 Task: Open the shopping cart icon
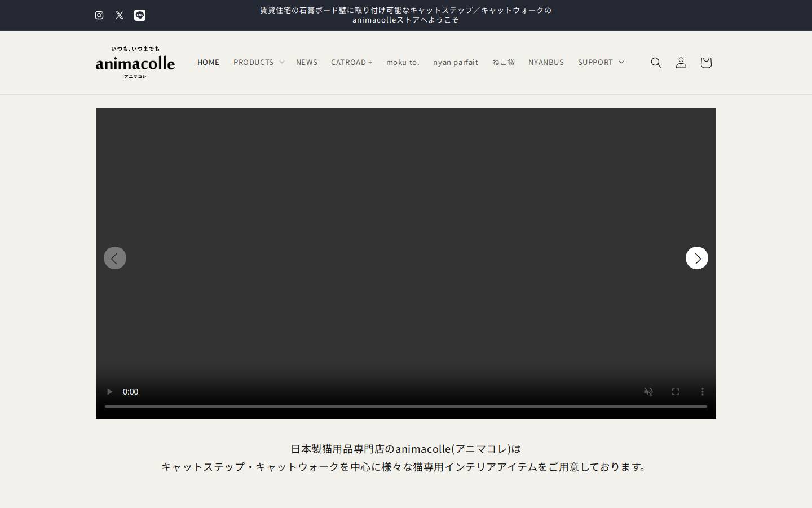(706, 63)
